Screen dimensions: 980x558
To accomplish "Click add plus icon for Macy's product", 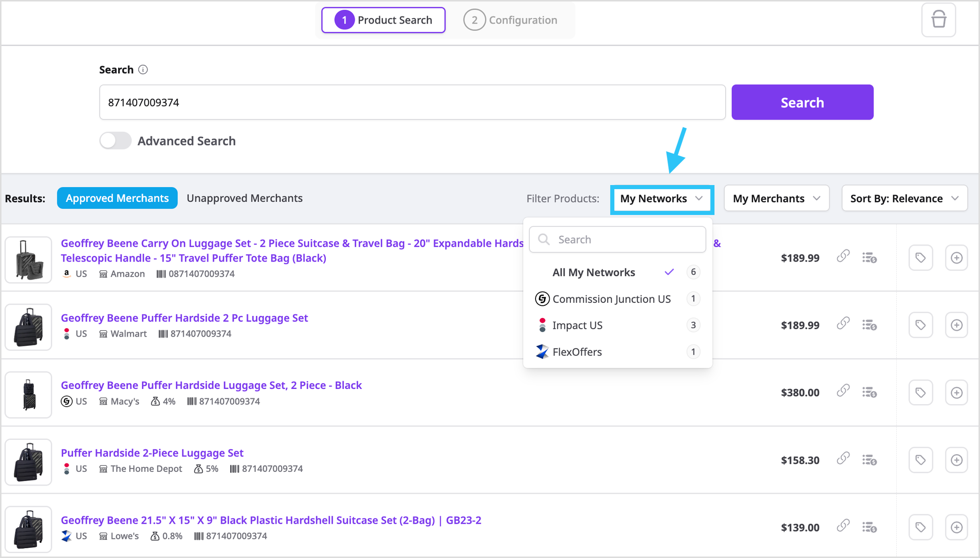I will [956, 393].
